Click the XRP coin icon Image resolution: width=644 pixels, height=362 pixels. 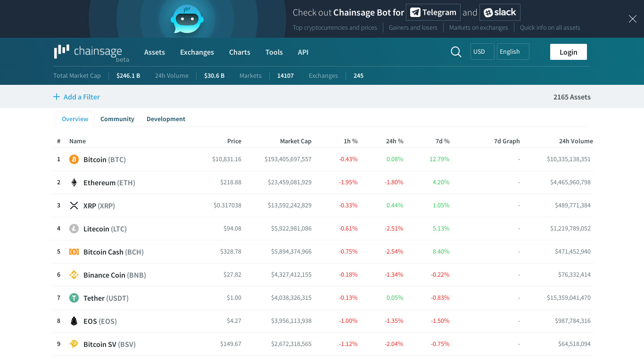click(x=74, y=206)
